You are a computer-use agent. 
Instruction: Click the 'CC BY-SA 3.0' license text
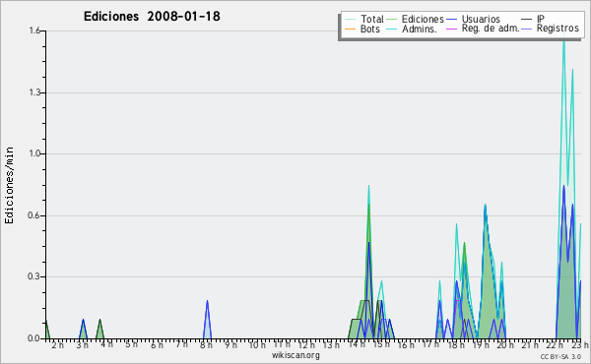(x=560, y=356)
